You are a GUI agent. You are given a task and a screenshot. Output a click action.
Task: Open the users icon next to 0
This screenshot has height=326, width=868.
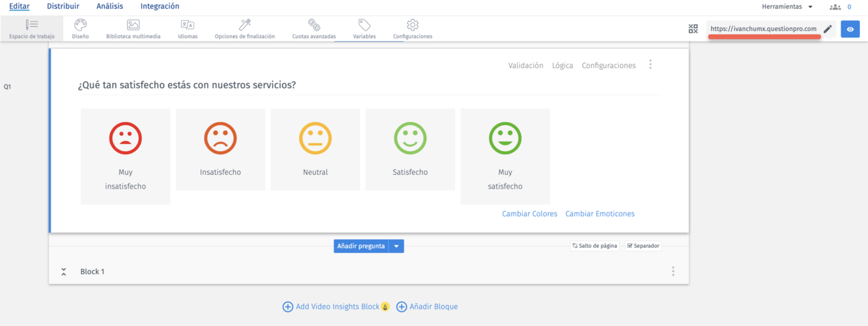click(835, 7)
